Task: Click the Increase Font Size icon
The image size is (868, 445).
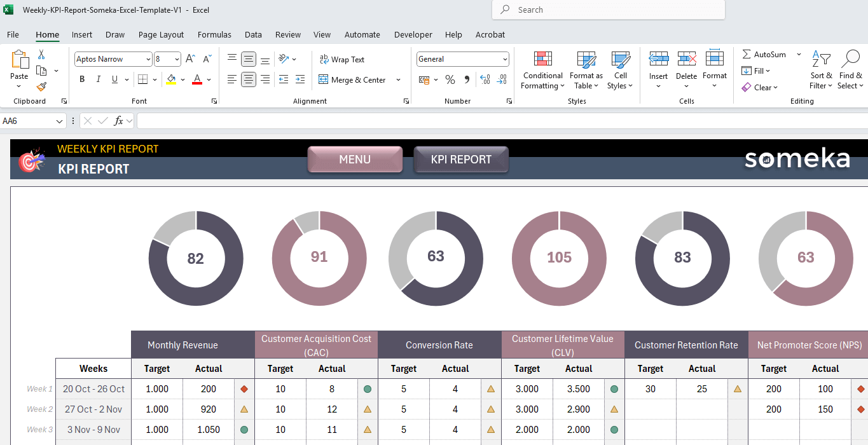Action: [x=190, y=59]
